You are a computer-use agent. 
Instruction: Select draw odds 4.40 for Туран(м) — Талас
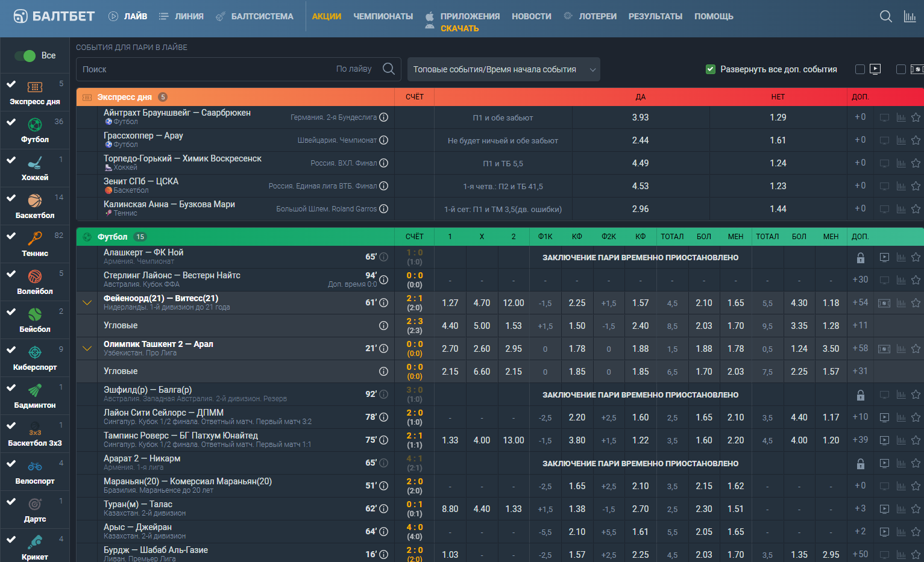coord(482,509)
